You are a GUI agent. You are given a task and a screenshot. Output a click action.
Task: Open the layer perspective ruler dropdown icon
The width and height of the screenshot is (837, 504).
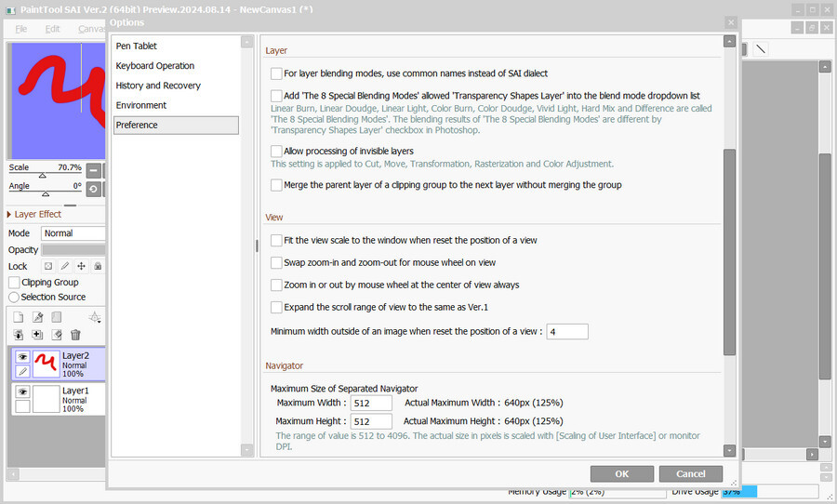(95, 318)
